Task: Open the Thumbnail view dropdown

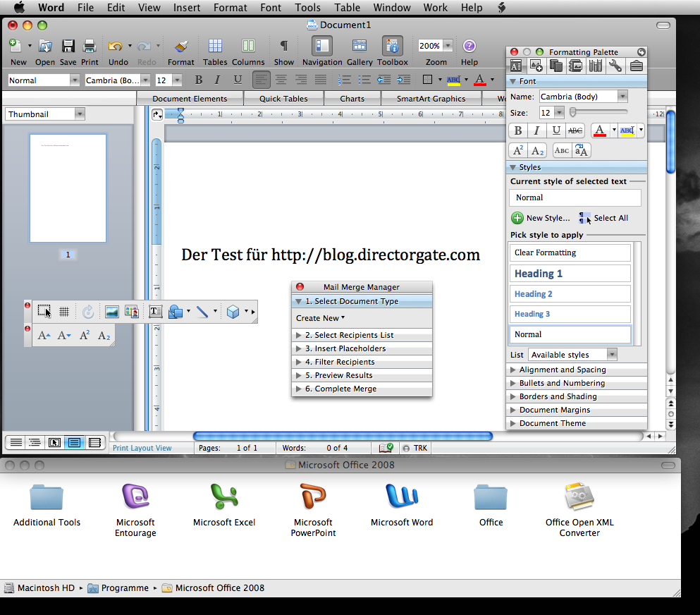Action: 80,114
